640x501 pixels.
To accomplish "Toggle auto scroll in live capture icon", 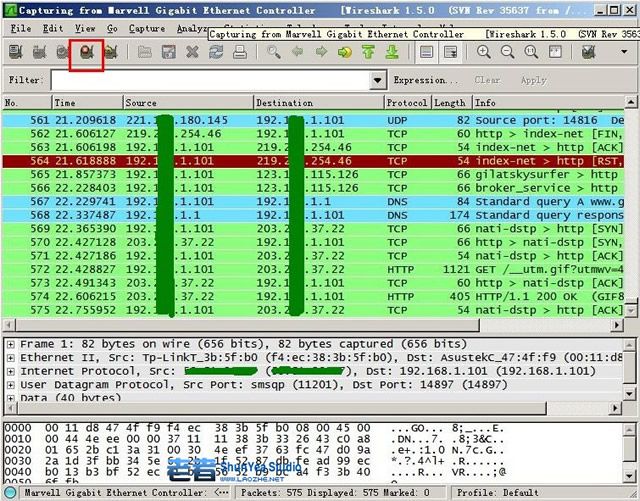I will tap(450, 52).
